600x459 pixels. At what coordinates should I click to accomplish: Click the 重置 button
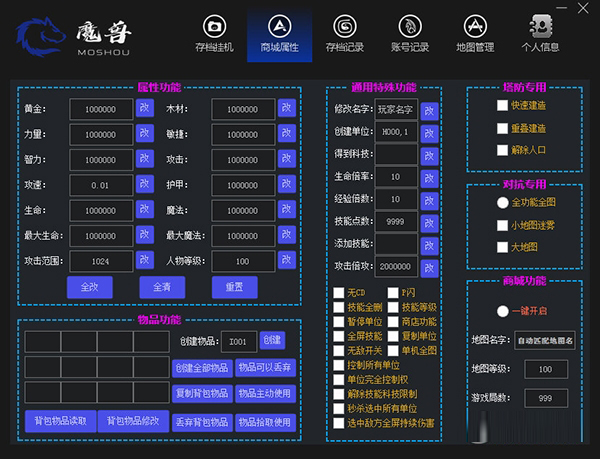coord(235,287)
